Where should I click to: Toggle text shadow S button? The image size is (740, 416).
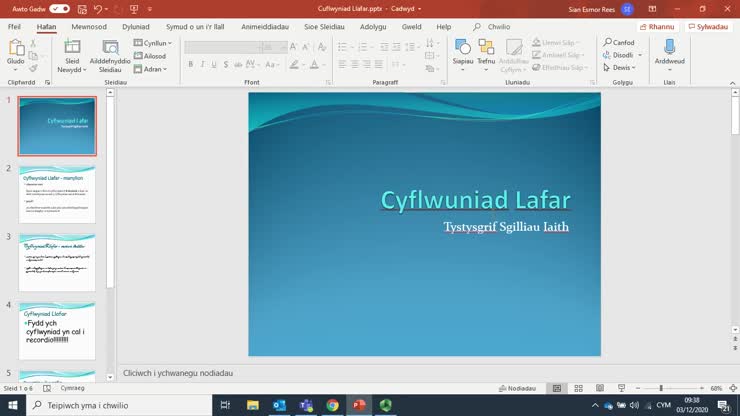pos(226,64)
